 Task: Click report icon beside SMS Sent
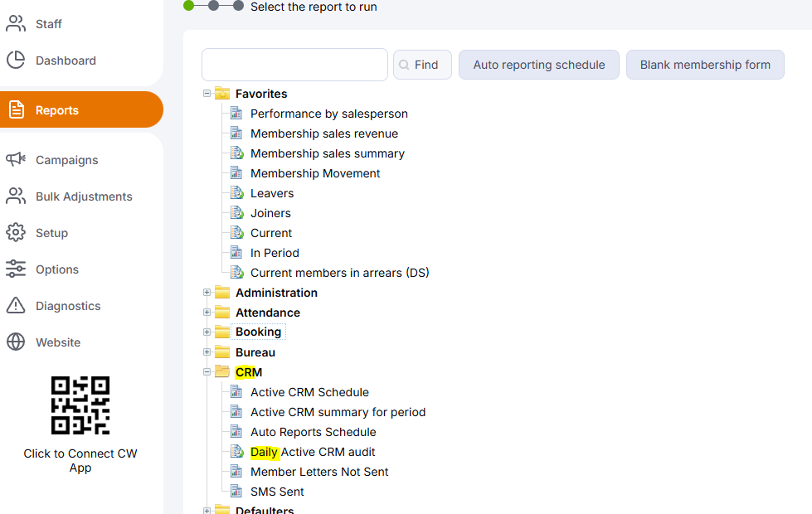point(236,492)
